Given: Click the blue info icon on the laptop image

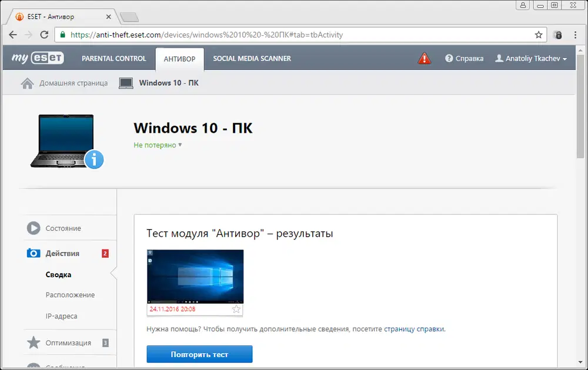Looking at the screenshot, I should click(x=94, y=159).
